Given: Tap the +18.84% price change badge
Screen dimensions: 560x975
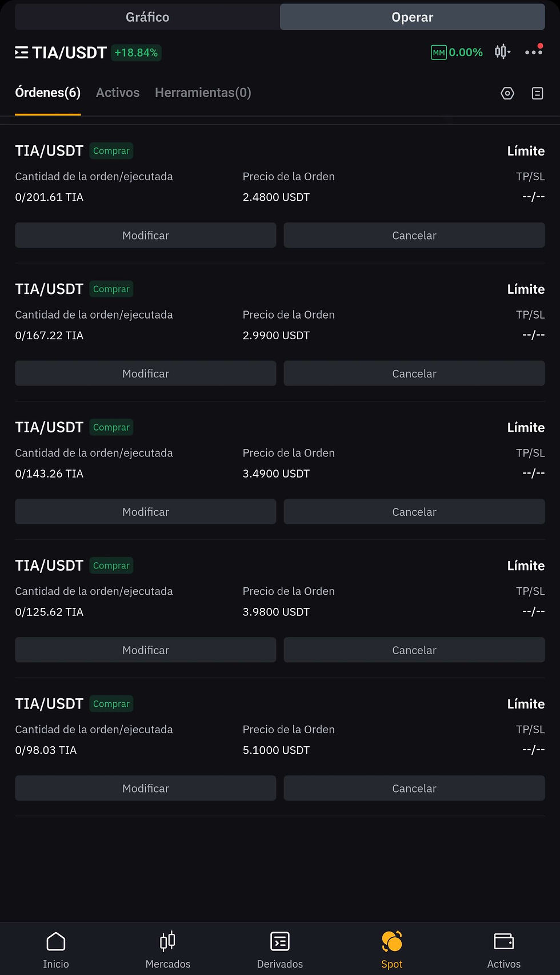Looking at the screenshot, I should coord(136,53).
